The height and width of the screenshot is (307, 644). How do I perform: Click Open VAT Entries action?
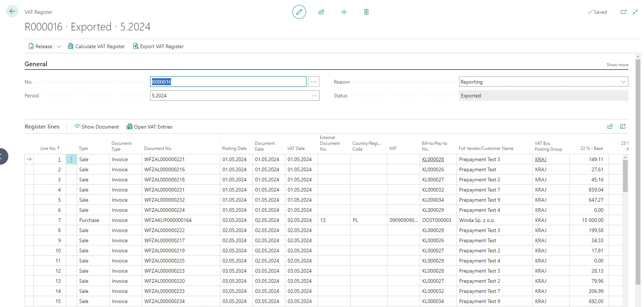149,127
